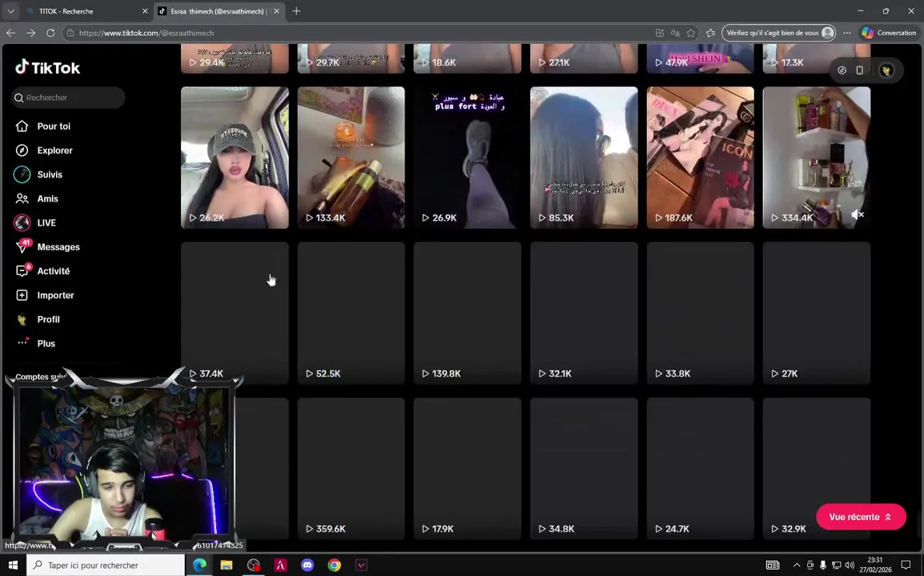Image resolution: width=924 pixels, height=576 pixels.
Task: Open the profile avatar in floating toolbar
Action: point(886,70)
